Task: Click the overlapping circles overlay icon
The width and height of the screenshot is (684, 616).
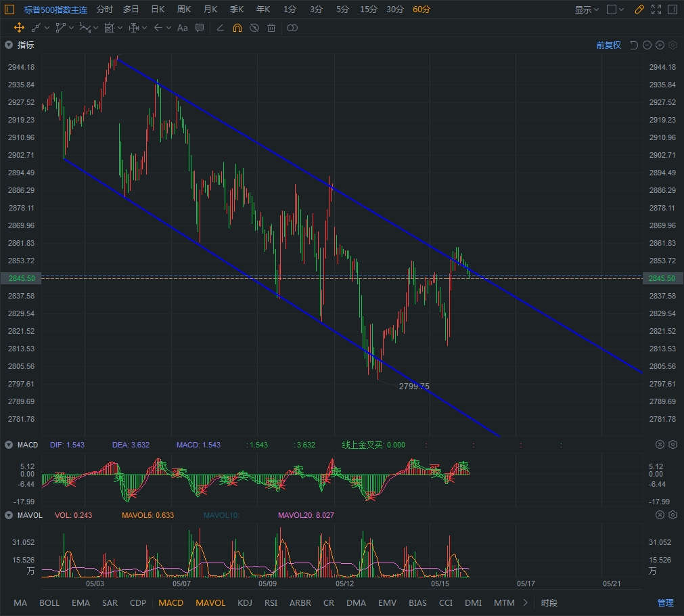Action: 292,28
